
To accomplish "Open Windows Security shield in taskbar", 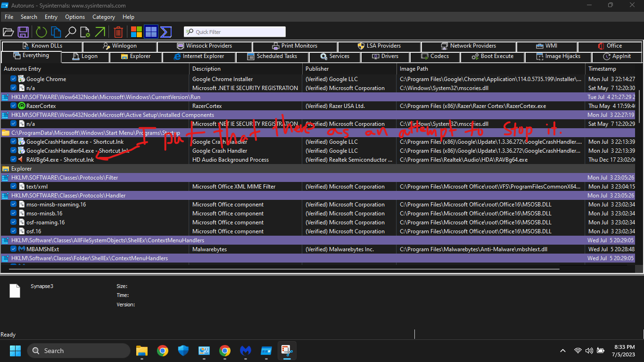I will 183,351.
